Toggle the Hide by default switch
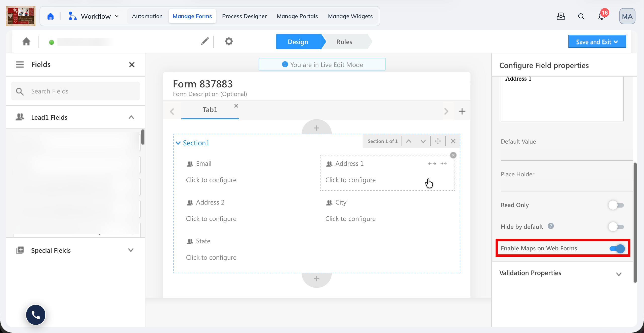Screen dimensions: 644x333 coord(616,227)
